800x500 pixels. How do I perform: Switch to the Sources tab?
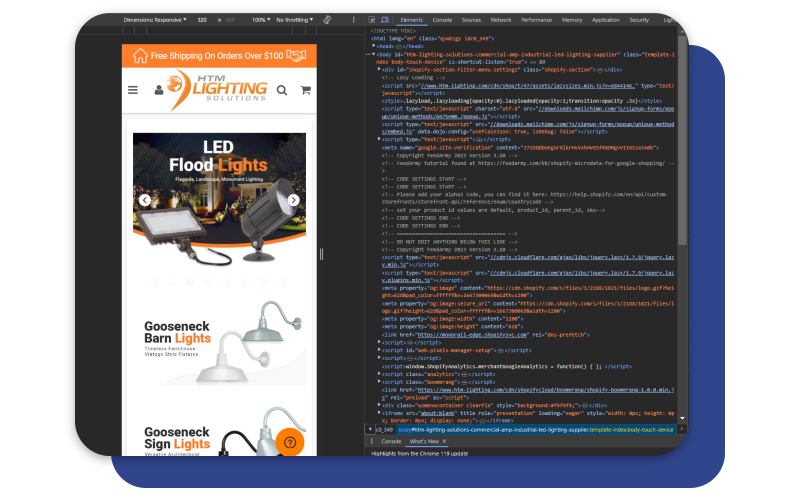(x=471, y=20)
